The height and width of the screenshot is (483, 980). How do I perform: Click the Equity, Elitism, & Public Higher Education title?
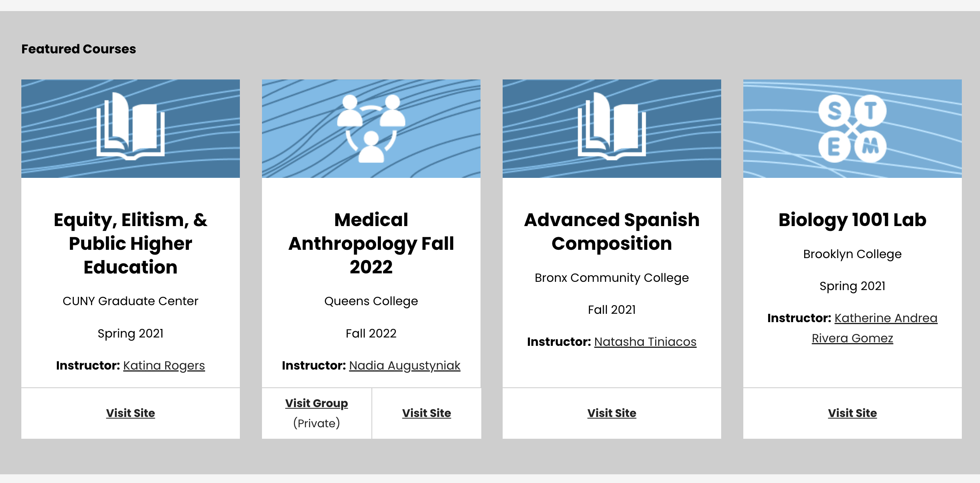point(130,243)
